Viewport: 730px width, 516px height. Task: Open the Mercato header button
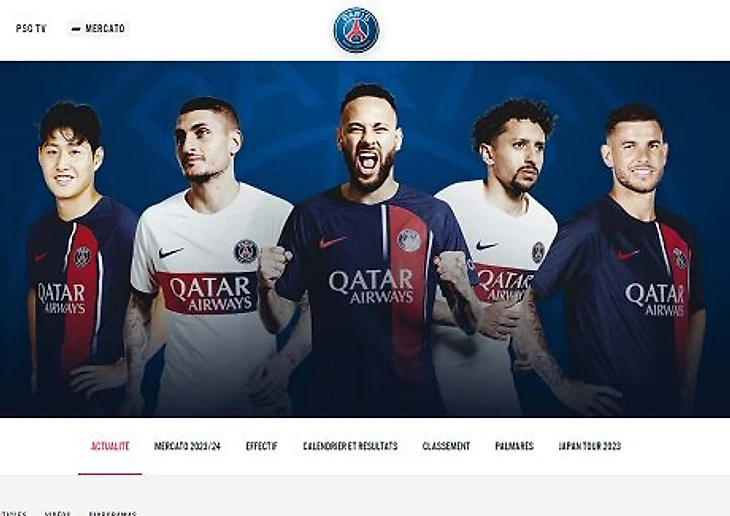click(x=98, y=28)
